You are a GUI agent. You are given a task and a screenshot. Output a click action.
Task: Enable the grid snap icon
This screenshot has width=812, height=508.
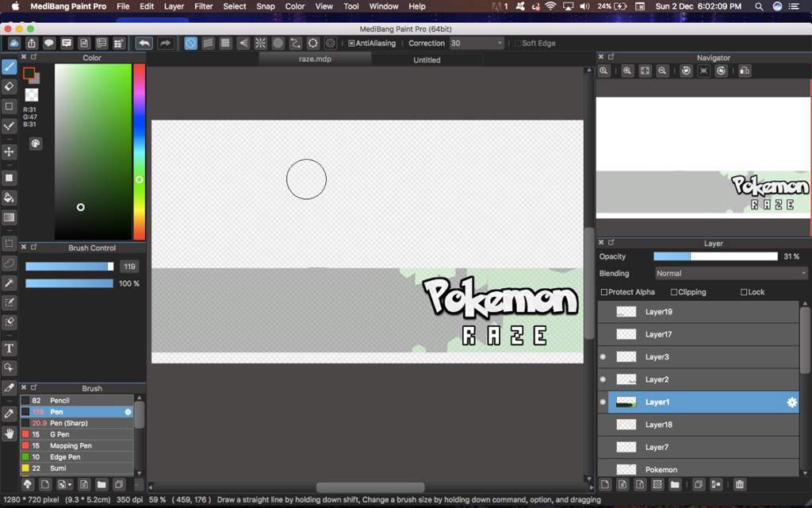pyautogui.click(x=225, y=44)
